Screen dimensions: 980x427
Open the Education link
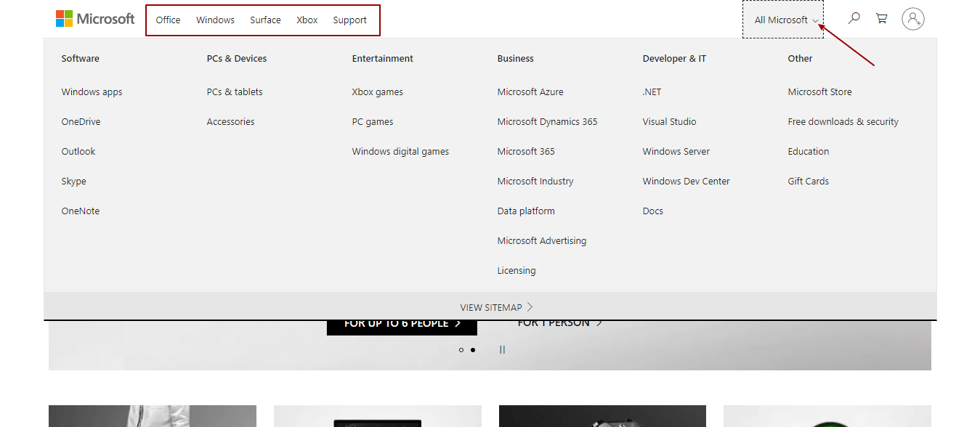808,151
